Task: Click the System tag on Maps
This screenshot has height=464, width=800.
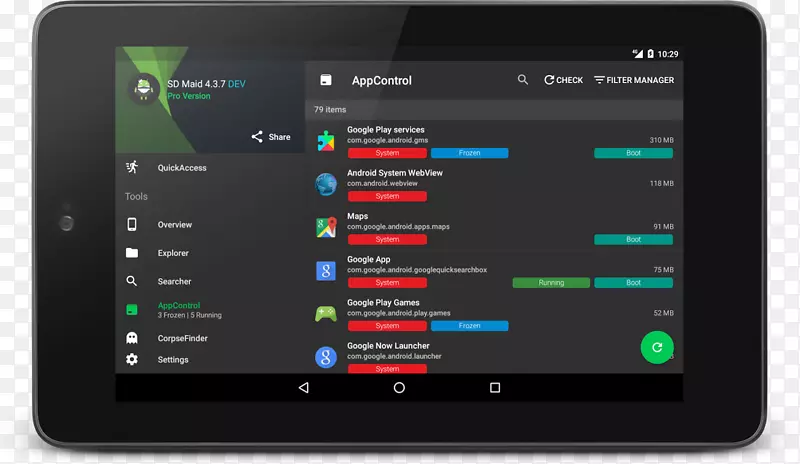Action: coord(387,239)
